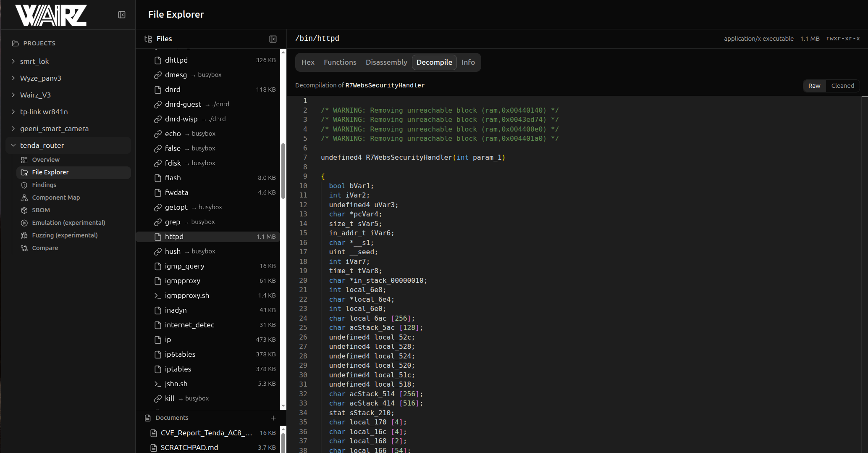Select Raw decompile output toggle

[x=814, y=86]
